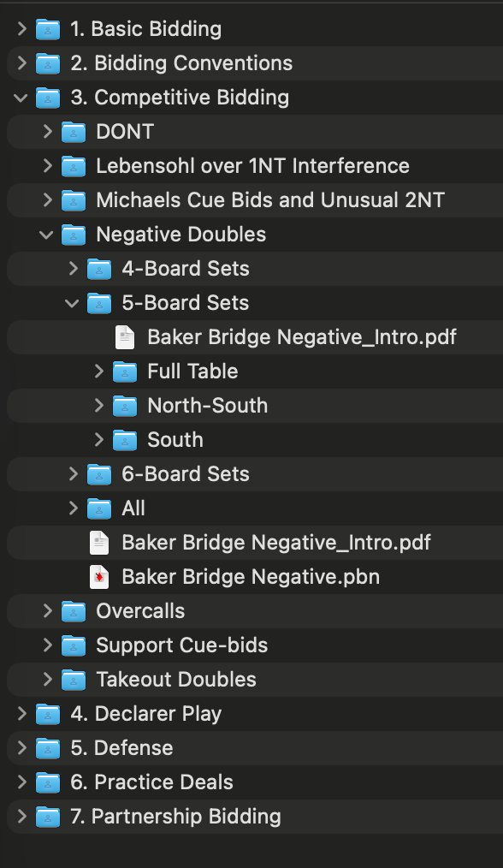Click the PBN file icon for Baker Bridge Negative
This screenshot has width=503, height=868.
pos(98,577)
